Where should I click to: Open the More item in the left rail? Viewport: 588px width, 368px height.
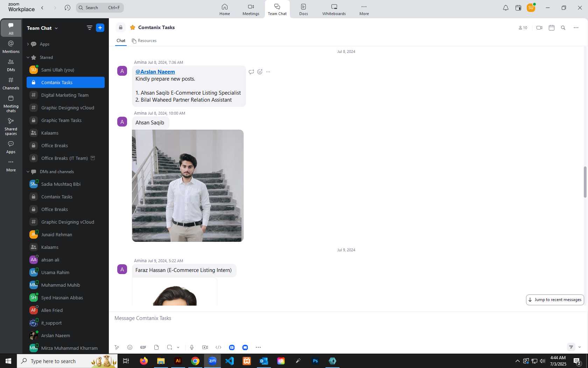[x=11, y=165]
